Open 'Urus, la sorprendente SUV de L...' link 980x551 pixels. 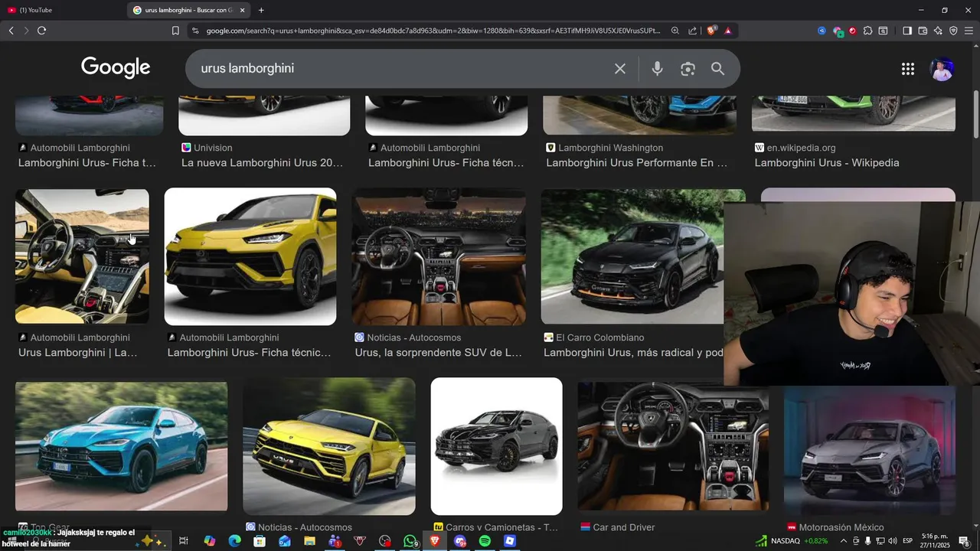(x=438, y=353)
